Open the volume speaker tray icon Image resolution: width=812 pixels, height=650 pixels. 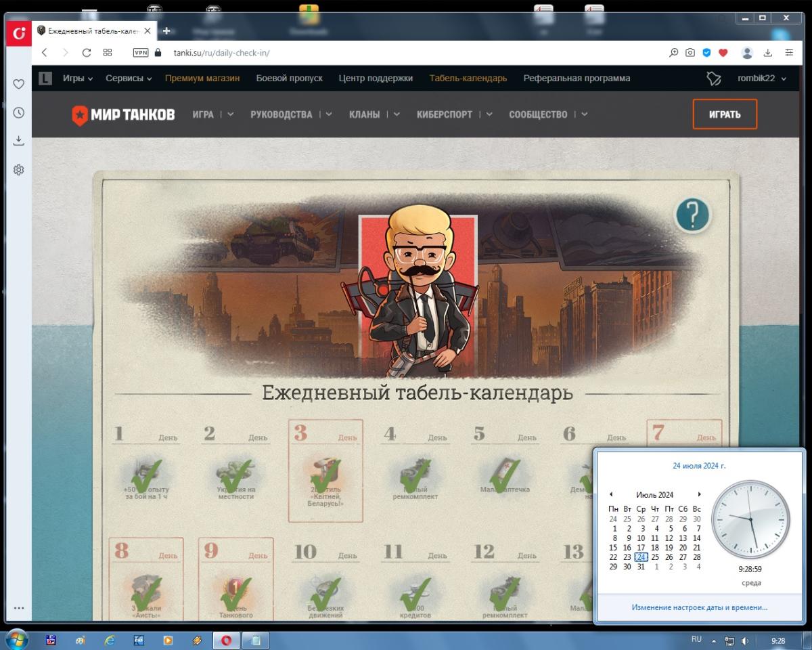(x=745, y=640)
